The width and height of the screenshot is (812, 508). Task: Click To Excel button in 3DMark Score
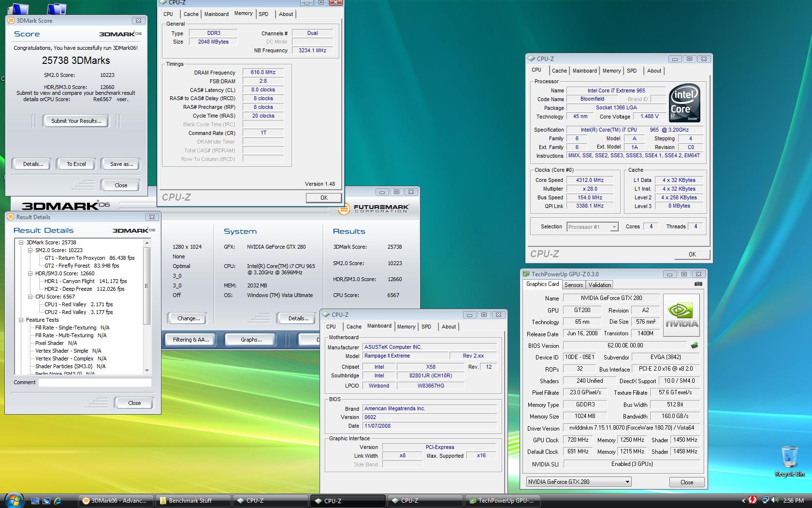coord(76,164)
